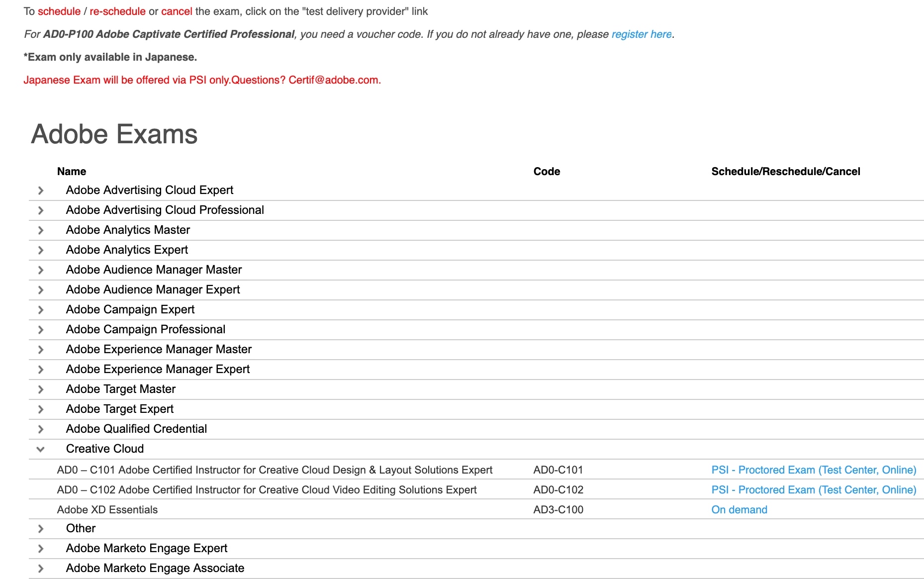Select the Other section label
The height and width of the screenshot is (579, 924).
81,528
